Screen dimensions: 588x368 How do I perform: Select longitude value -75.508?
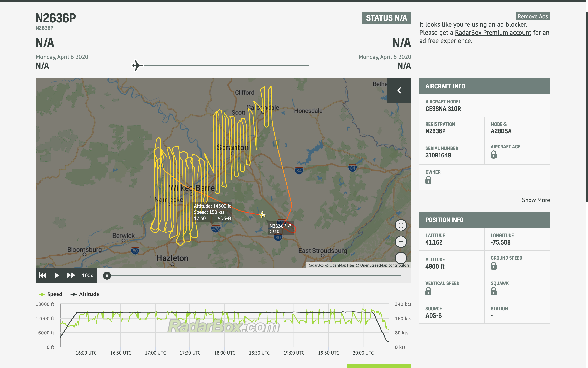[x=501, y=242]
